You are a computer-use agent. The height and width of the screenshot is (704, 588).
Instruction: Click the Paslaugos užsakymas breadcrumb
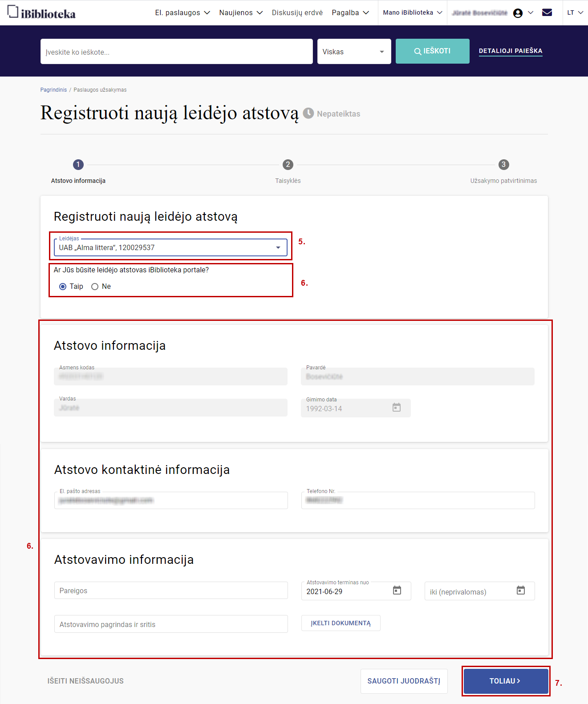tap(100, 90)
